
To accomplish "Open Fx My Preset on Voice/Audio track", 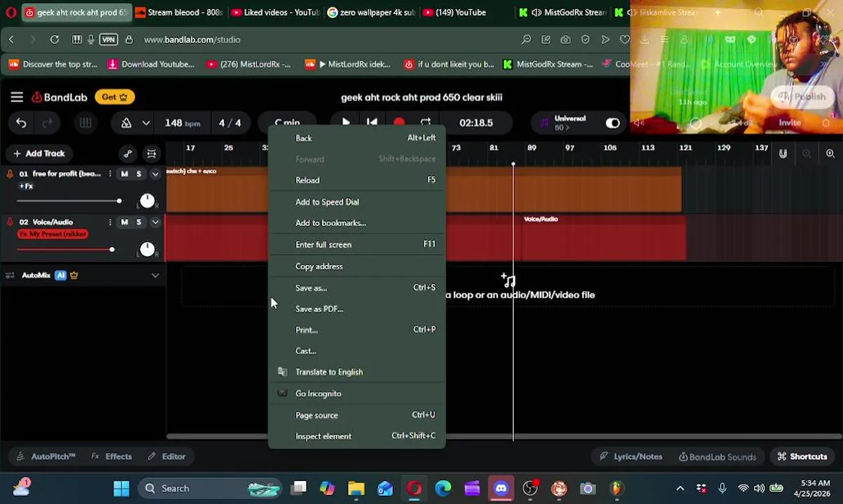I will click(53, 234).
